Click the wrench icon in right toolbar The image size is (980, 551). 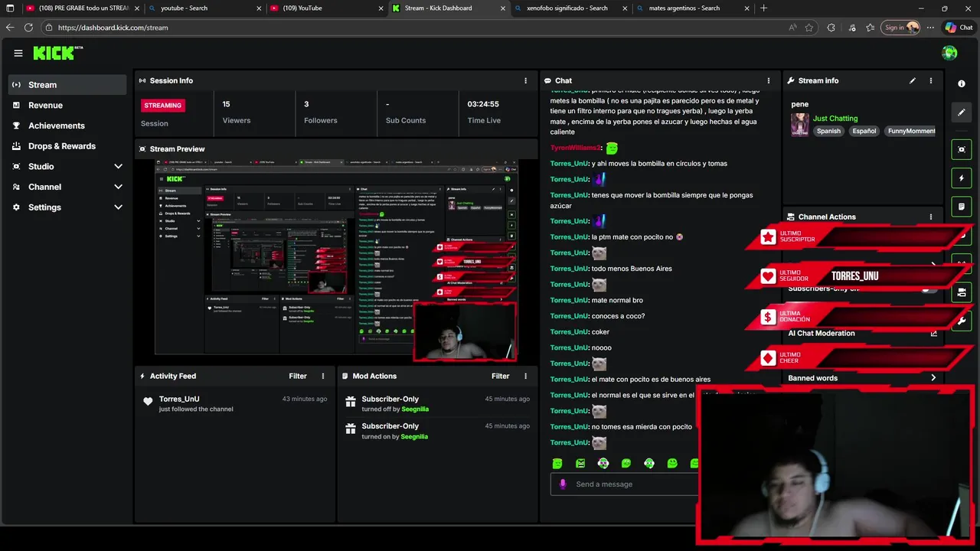tap(962, 321)
